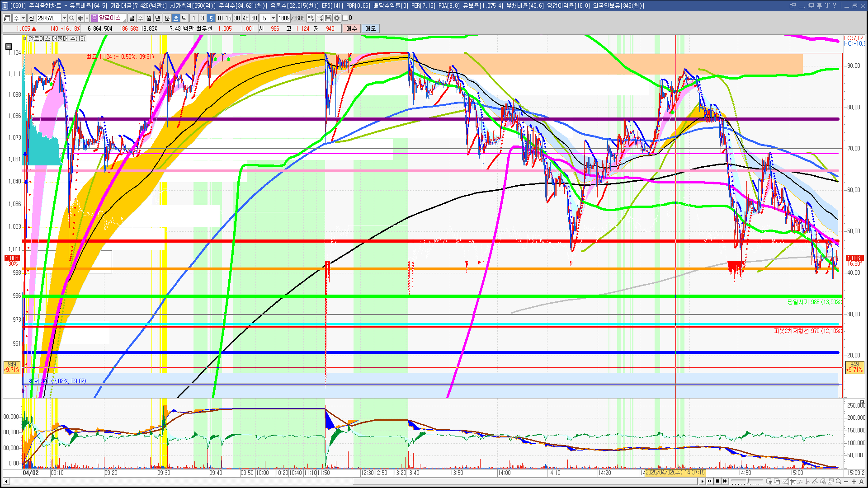Select the 일 (daily) chart tab
This screenshot has width=868, height=488.
[x=132, y=18]
